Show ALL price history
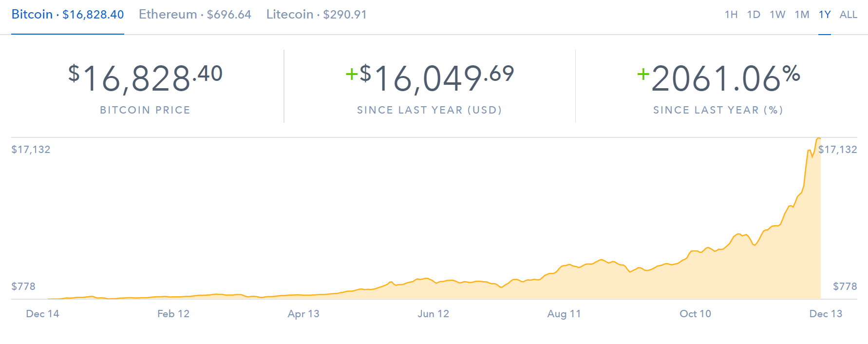 point(848,15)
